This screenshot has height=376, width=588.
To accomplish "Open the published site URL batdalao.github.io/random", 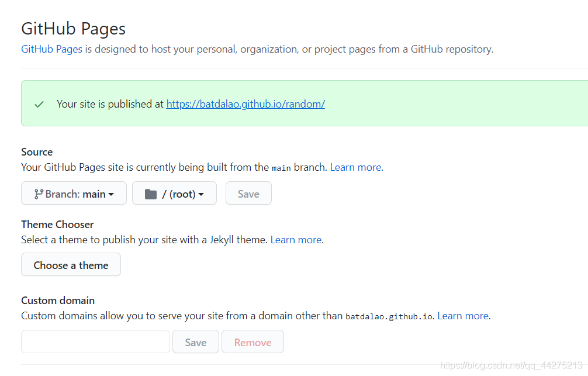I will [245, 104].
